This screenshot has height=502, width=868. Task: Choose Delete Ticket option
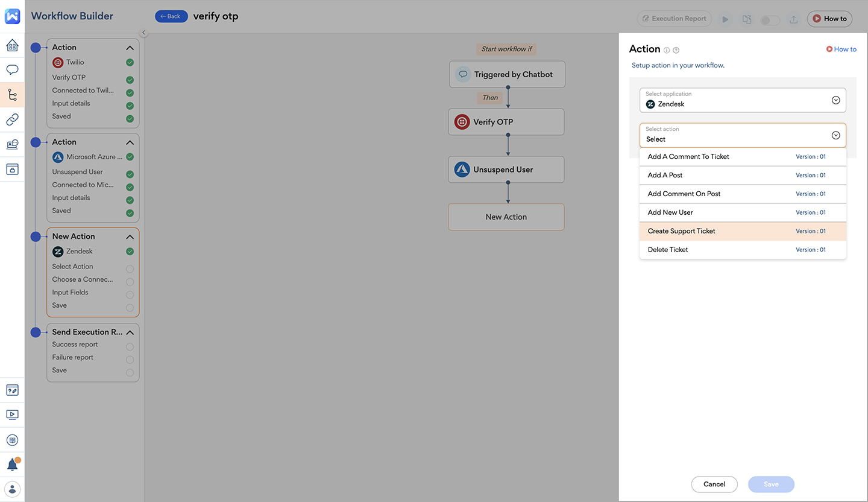coord(743,250)
